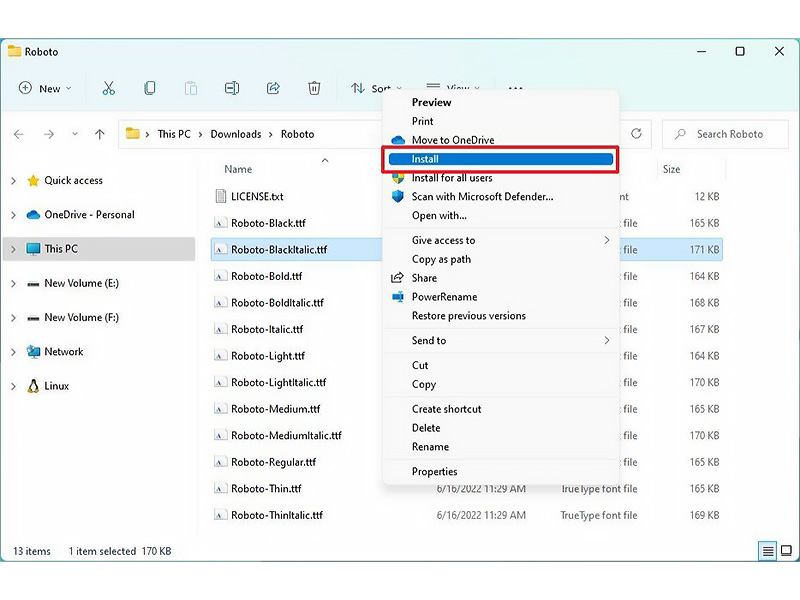The image size is (800, 600).
Task: Click the Roboto-BoldItalic.ttf font icon
Action: point(220,303)
